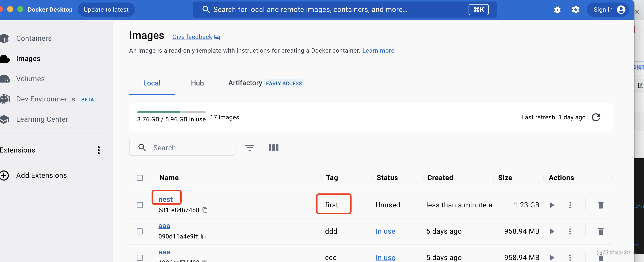Copy the nest image ID 681fe84b74b8

point(205,210)
